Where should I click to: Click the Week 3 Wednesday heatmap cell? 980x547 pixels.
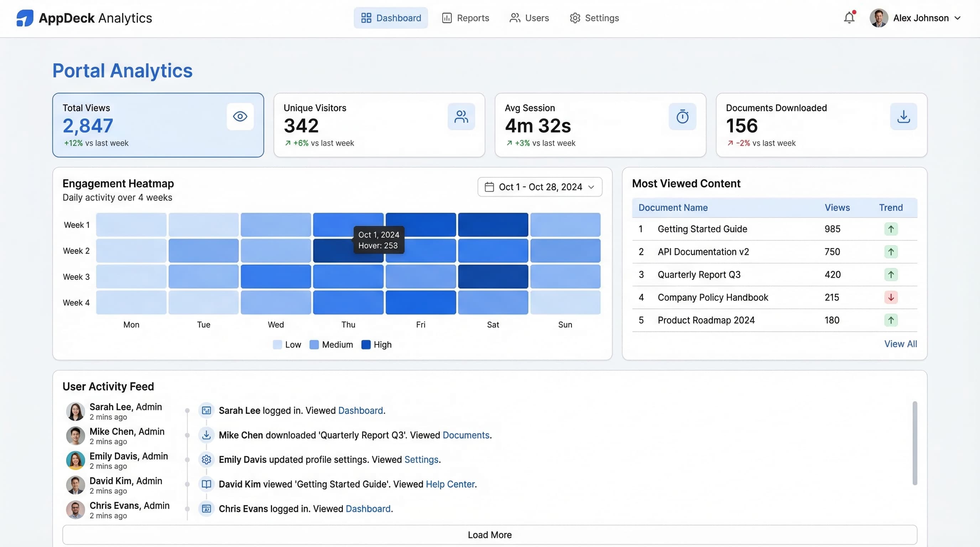[x=276, y=277]
